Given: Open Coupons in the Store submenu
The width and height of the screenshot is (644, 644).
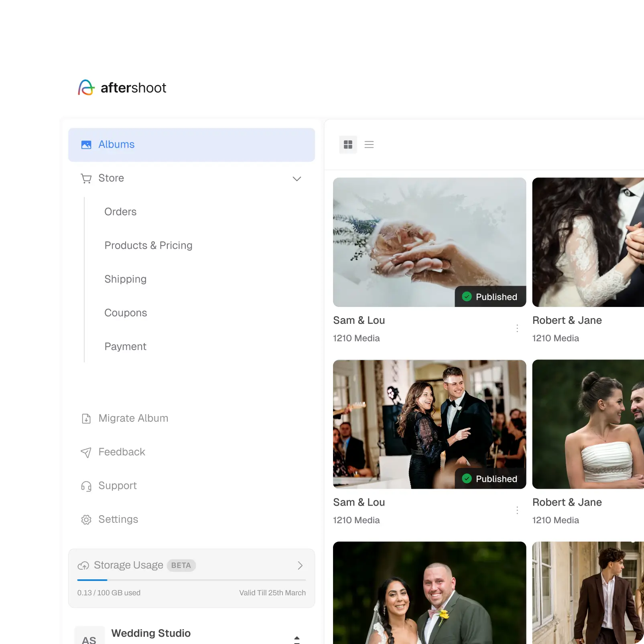Looking at the screenshot, I should 126,313.
